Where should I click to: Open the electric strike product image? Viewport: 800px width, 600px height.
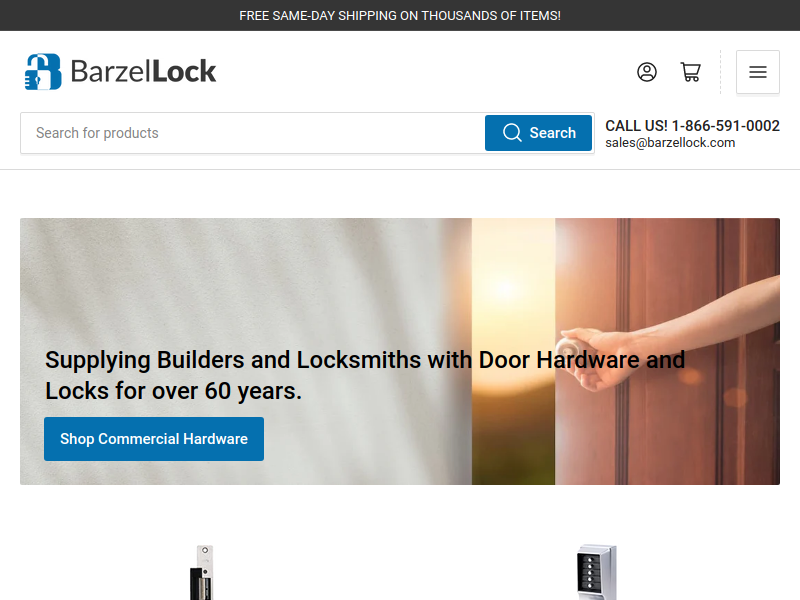[204, 572]
